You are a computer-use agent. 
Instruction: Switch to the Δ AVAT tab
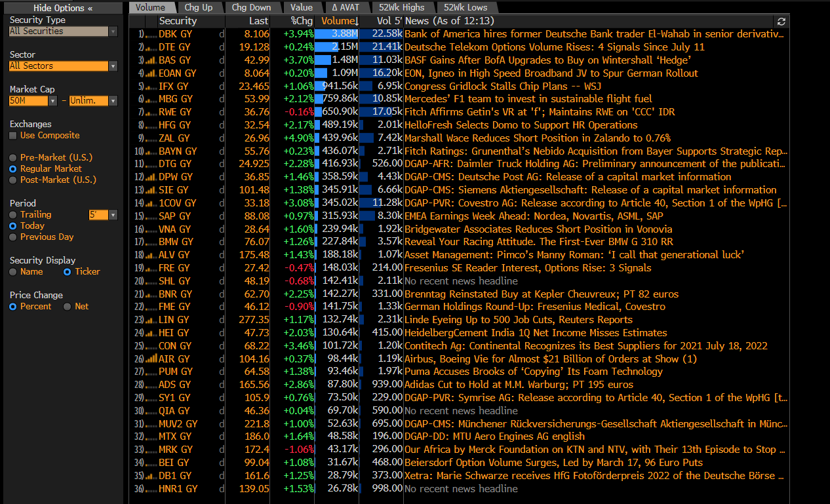(x=347, y=8)
